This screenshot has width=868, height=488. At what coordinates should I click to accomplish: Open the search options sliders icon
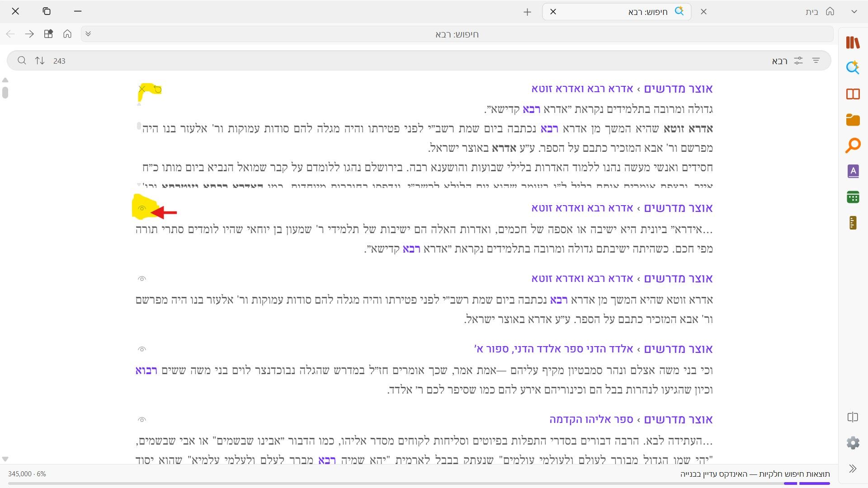(x=798, y=61)
